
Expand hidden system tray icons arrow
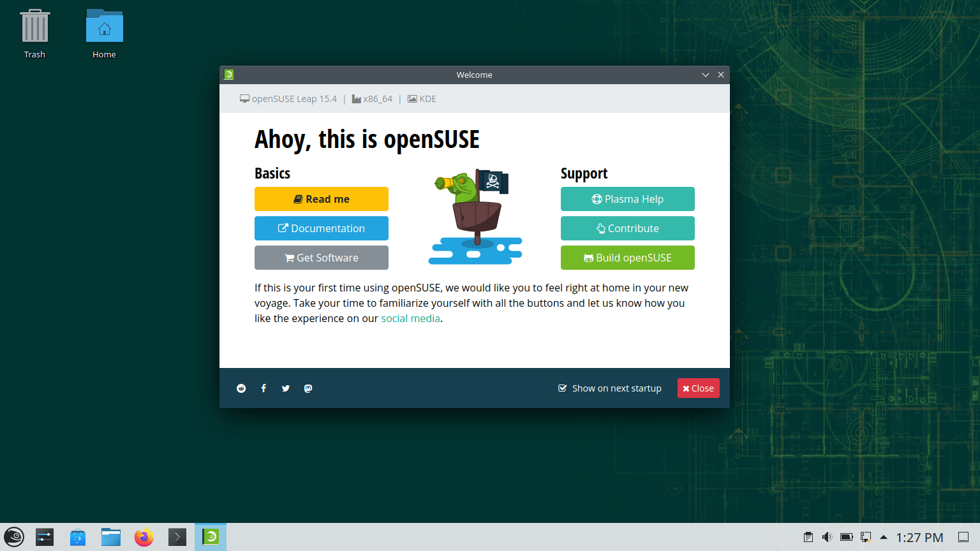click(884, 537)
